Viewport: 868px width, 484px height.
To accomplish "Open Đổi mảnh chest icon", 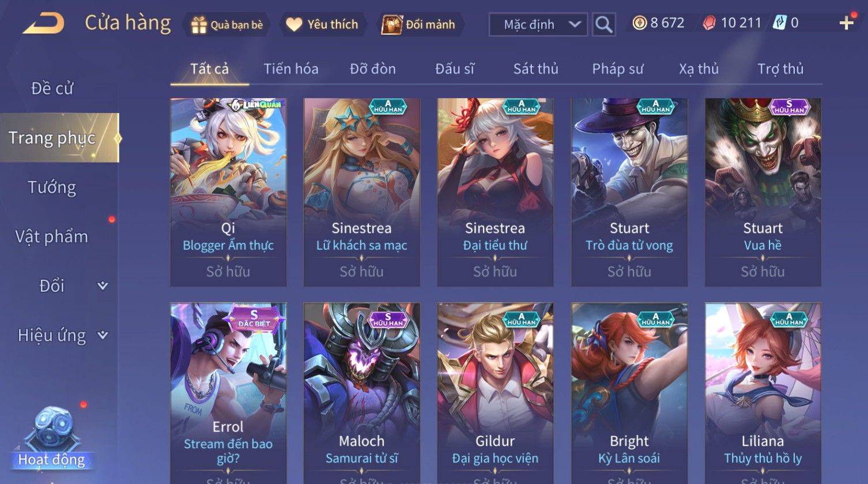I will pos(391,25).
